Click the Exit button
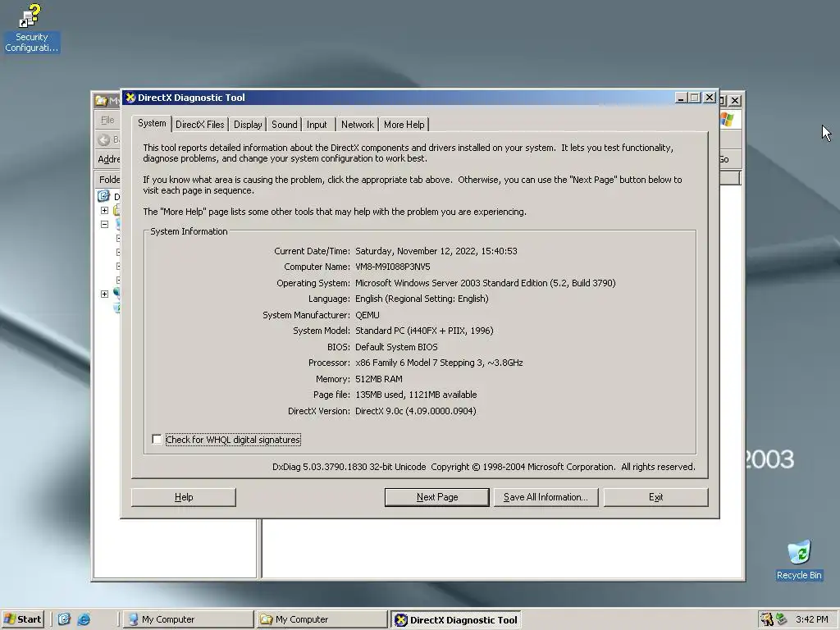 pos(655,497)
